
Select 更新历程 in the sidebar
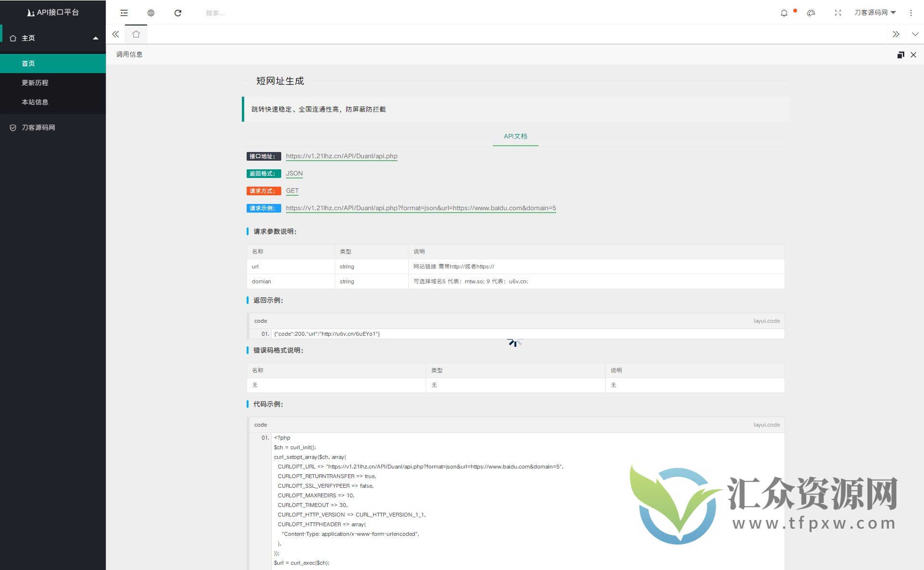[35, 83]
